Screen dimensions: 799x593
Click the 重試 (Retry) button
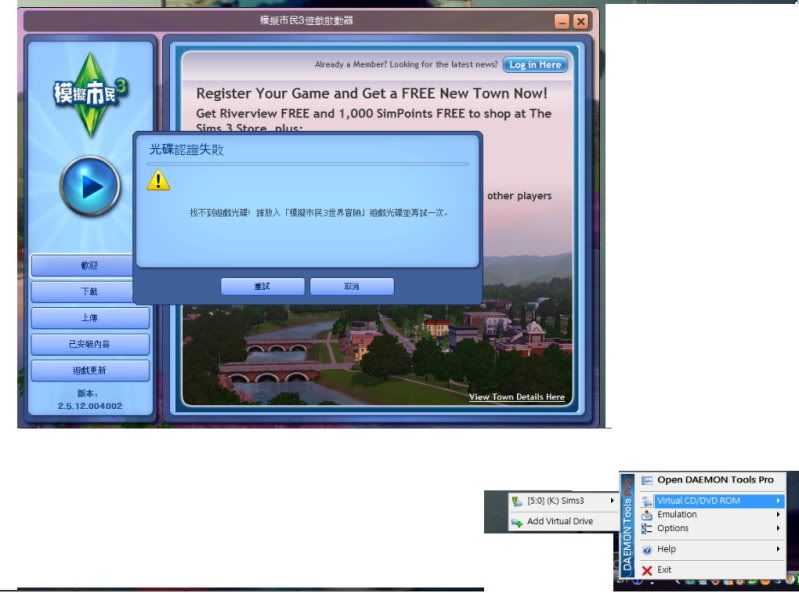[x=262, y=286]
